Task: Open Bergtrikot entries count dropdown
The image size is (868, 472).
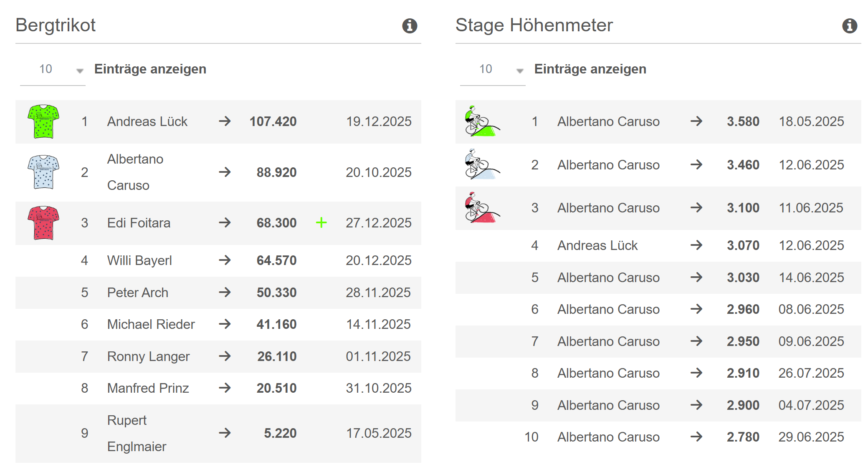Action: pyautogui.click(x=53, y=70)
